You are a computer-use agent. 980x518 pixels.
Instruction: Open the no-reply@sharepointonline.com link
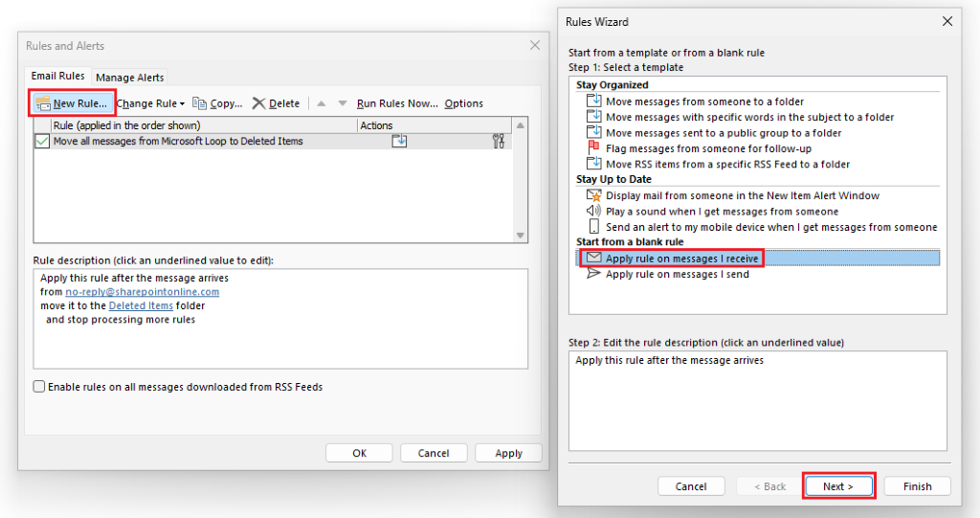[143, 291]
